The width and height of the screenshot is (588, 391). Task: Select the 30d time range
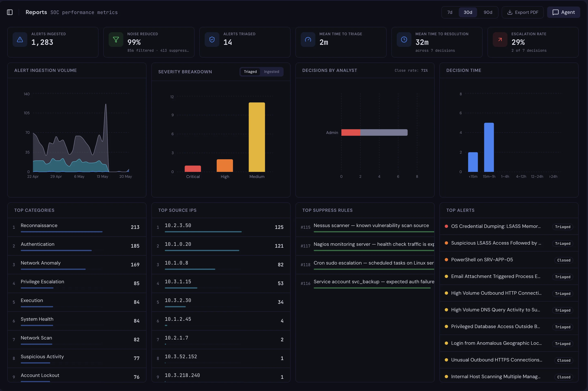pos(468,12)
